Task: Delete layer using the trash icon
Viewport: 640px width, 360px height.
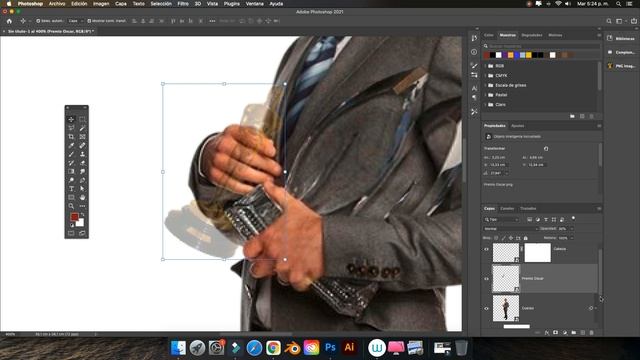Action: 592,333
